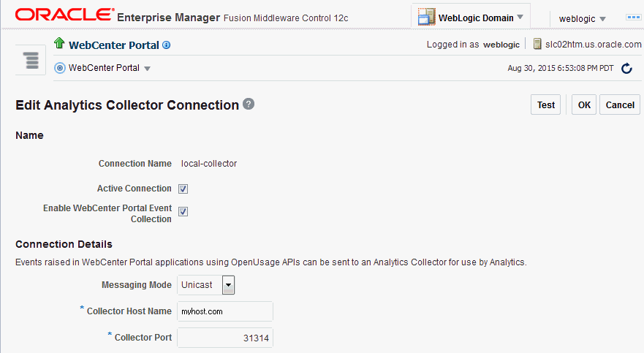
Task: Click the timestamp Aug 30, 2015 6:53:08 PM PDT
Action: click(x=560, y=68)
